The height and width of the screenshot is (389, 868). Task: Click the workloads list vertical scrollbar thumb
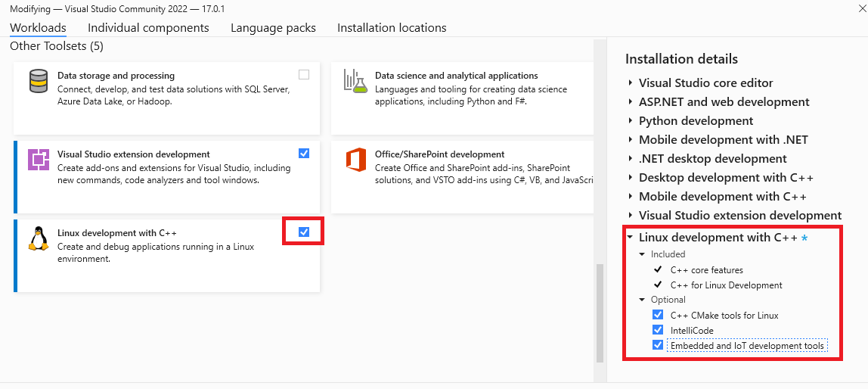(x=599, y=313)
